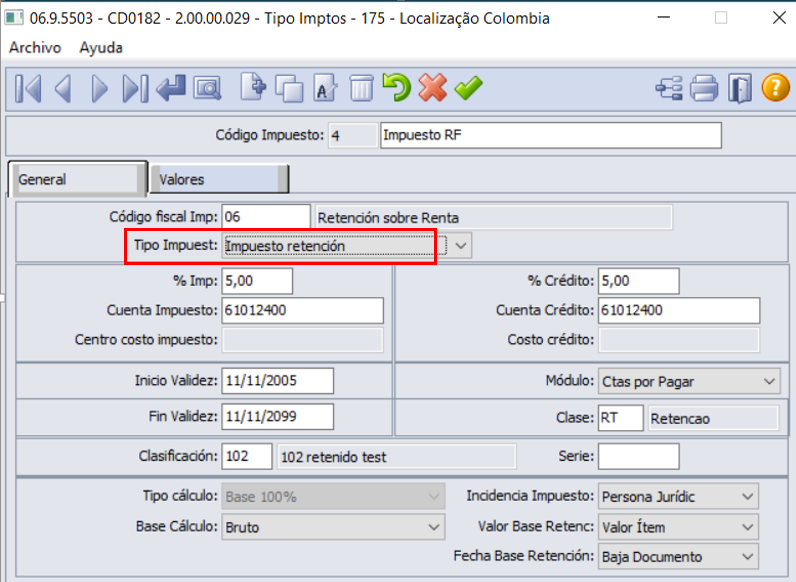Switch to the Valores tab

pos(219,179)
